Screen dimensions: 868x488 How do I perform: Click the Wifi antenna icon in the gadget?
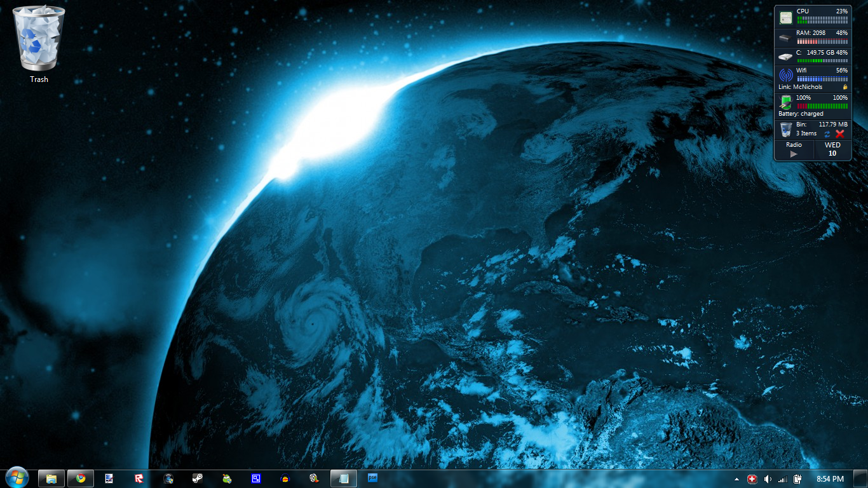(786, 75)
